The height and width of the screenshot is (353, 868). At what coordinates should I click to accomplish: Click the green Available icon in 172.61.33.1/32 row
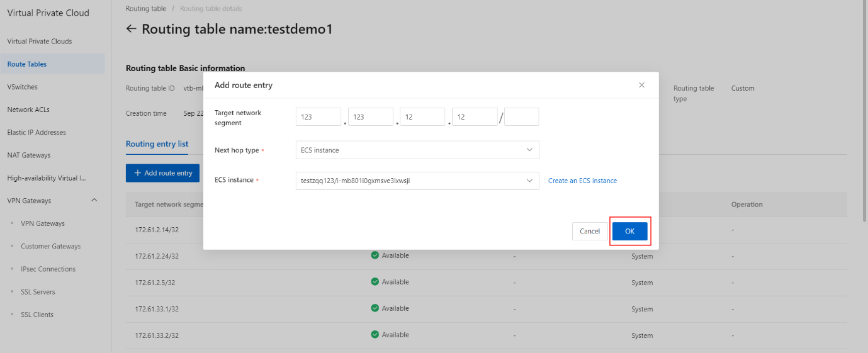pyautogui.click(x=375, y=308)
